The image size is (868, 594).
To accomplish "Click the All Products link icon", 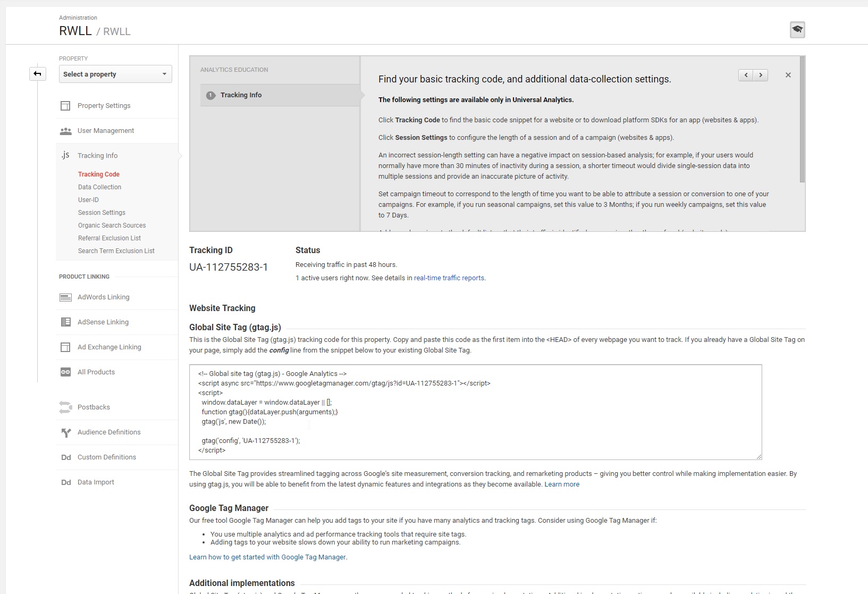I will pos(65,372).
